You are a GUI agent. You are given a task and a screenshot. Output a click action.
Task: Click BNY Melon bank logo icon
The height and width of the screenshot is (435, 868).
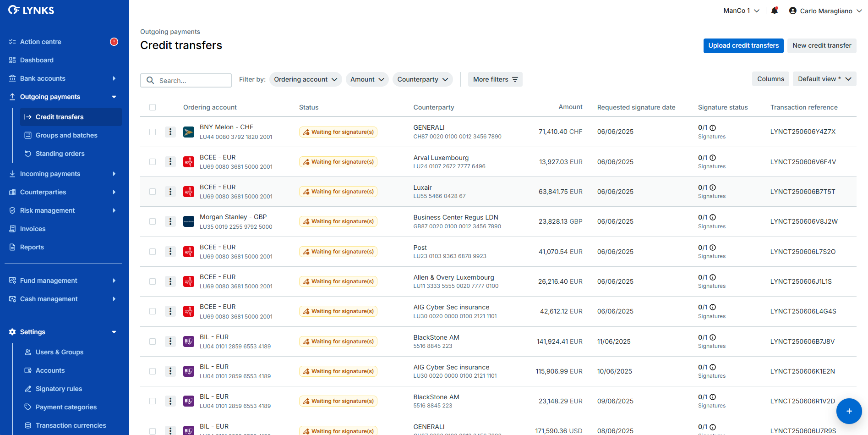[189, 132]
